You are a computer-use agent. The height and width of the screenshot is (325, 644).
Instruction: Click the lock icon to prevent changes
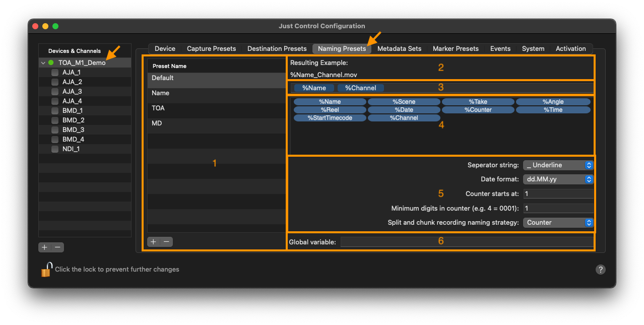click(46, 270)
